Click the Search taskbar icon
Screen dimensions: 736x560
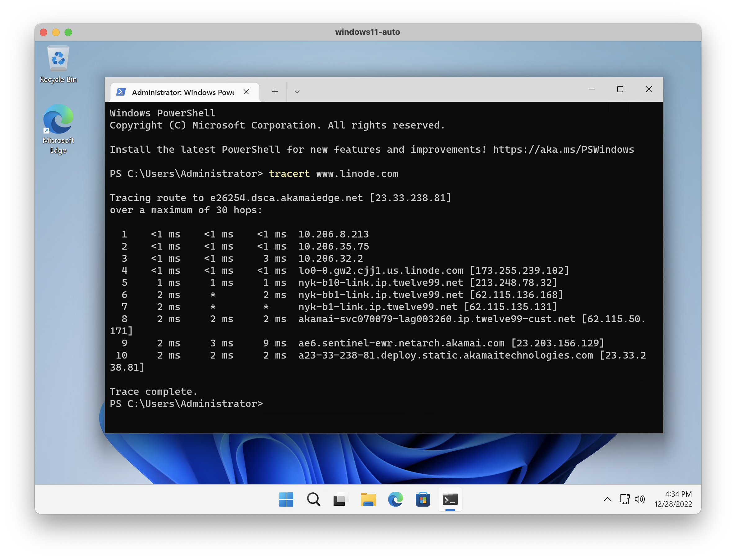pyautogui.click(x=314, y=499)
